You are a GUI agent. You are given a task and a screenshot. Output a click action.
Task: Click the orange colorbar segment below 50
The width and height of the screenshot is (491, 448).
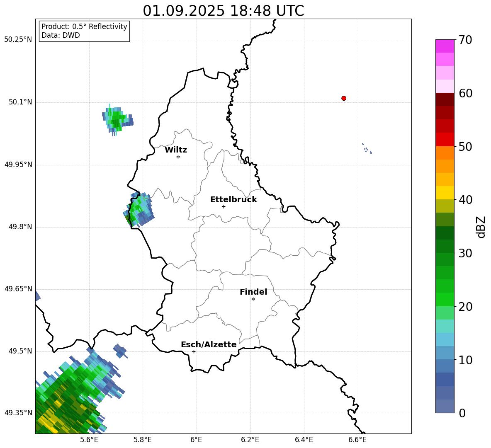point(445,153)
